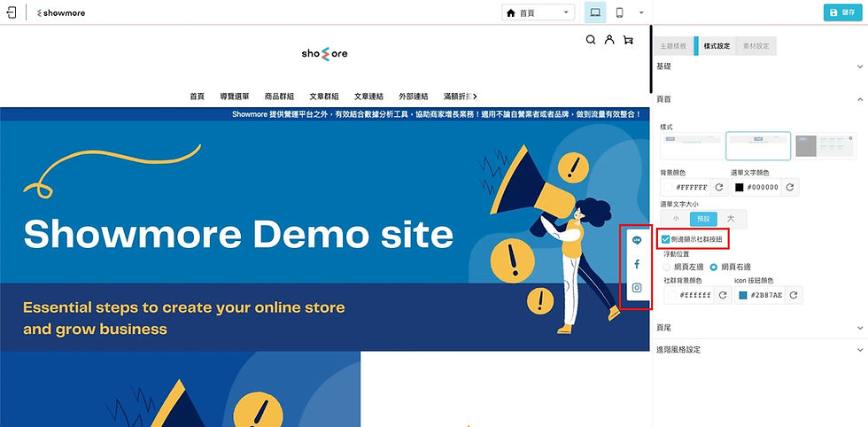Click the Showmore announcement bar text
The height and width of the screenshot is (427, 868).
(x=437, y=114)
